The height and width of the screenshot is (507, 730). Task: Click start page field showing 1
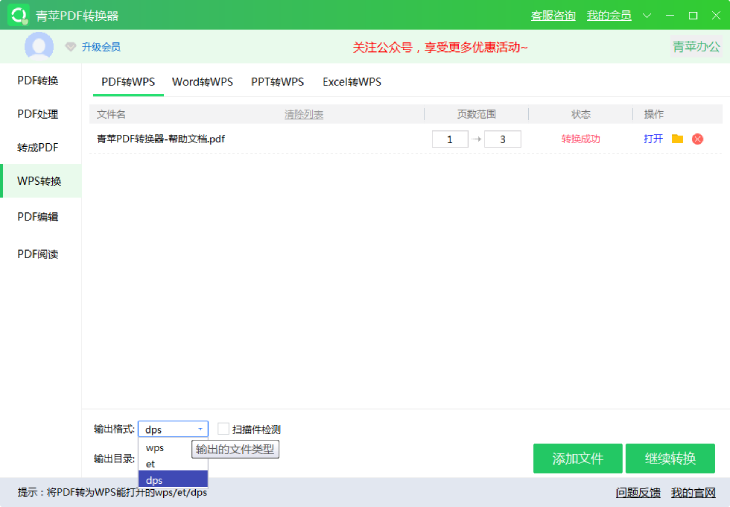450,139
